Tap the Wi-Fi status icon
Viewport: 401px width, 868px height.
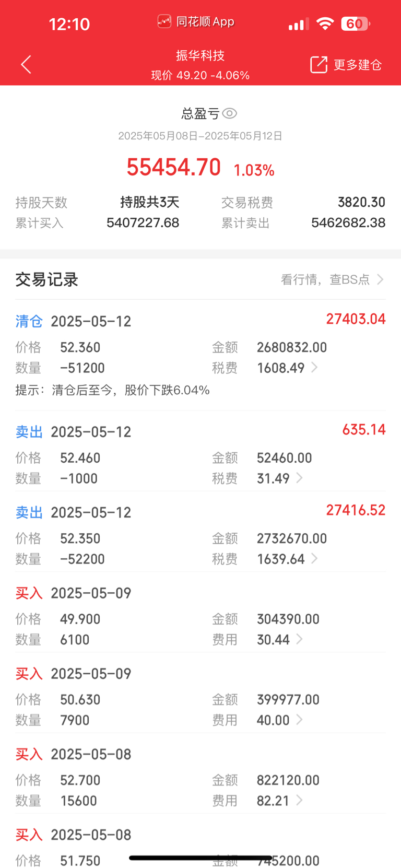pyautogui.click(x=325, y=24)
